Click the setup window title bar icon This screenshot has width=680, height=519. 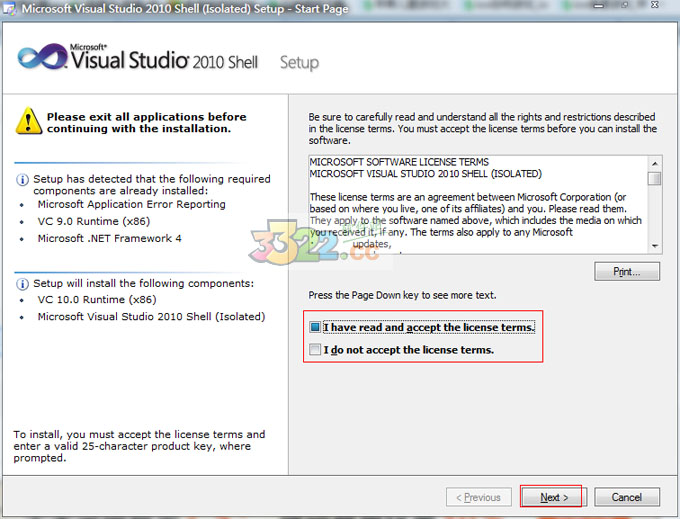[x=10, y=8]
